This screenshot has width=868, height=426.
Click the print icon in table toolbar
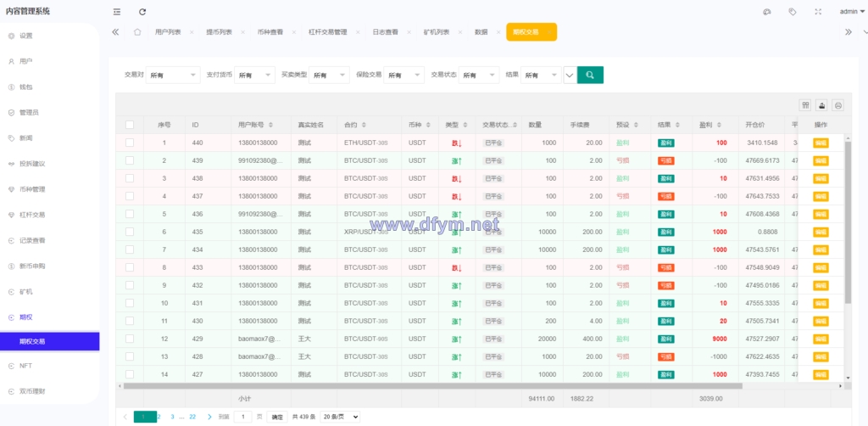coord(838,105)
